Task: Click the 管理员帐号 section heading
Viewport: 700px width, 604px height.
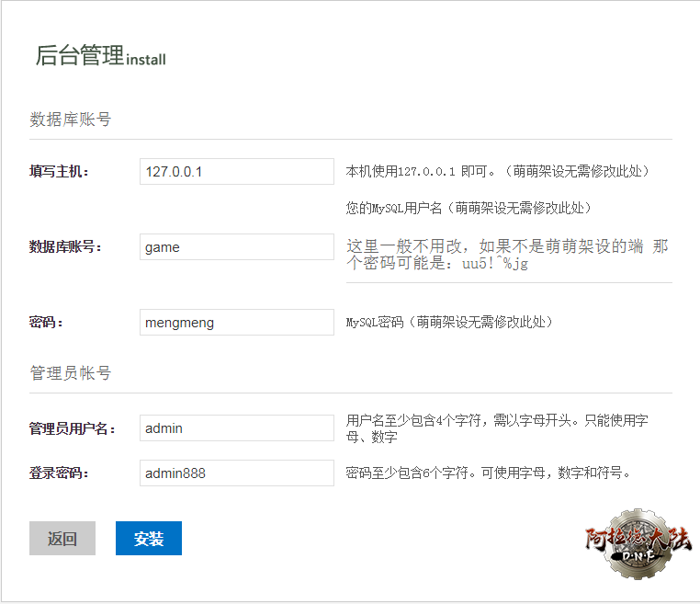Action: [x=71, y=373]
